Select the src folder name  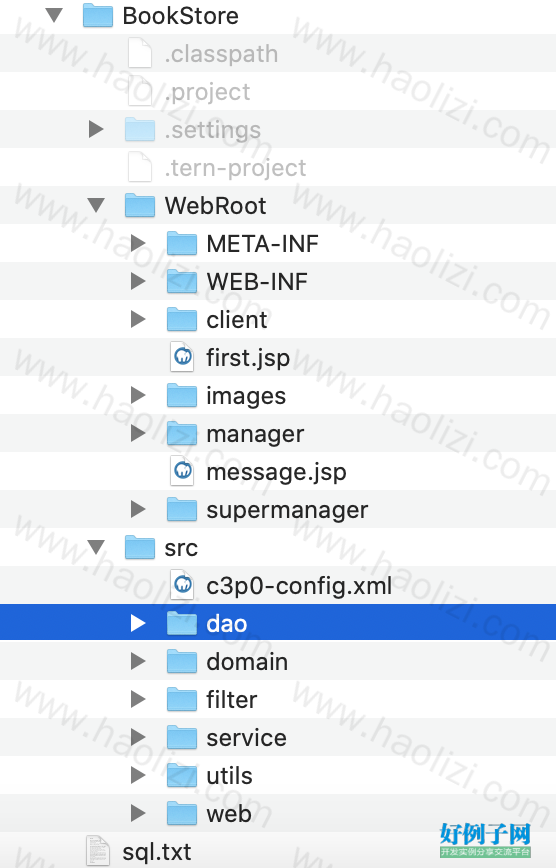181,549
